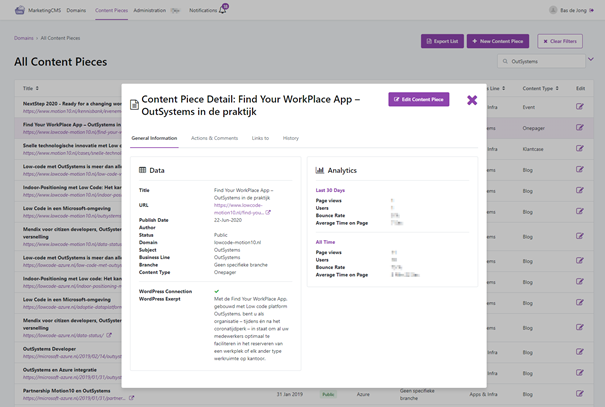Click the Klantcase content type cell

click(x=533, y=149)
